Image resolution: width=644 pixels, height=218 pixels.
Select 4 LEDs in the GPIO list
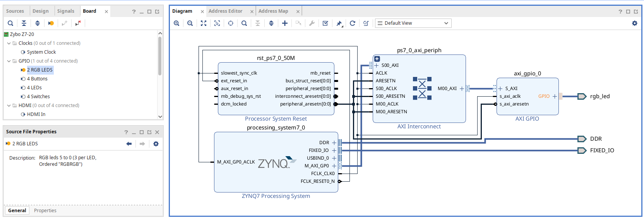(x=34, y=88)
